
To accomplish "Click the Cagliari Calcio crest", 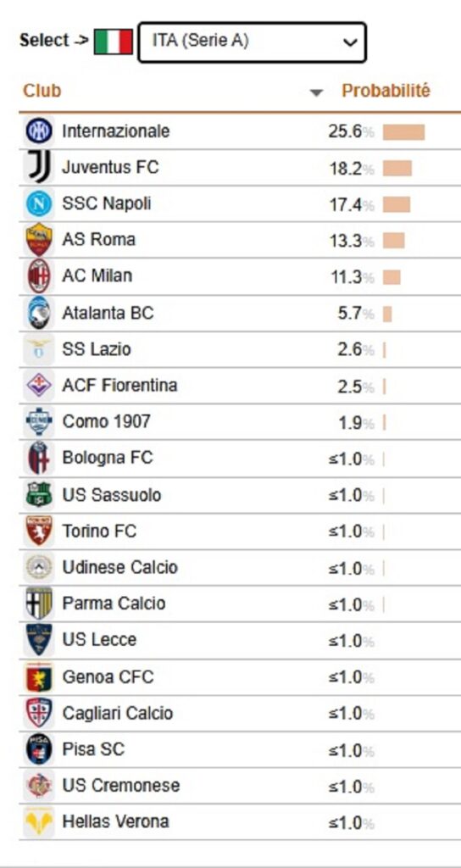I will [x=39, y=713].
